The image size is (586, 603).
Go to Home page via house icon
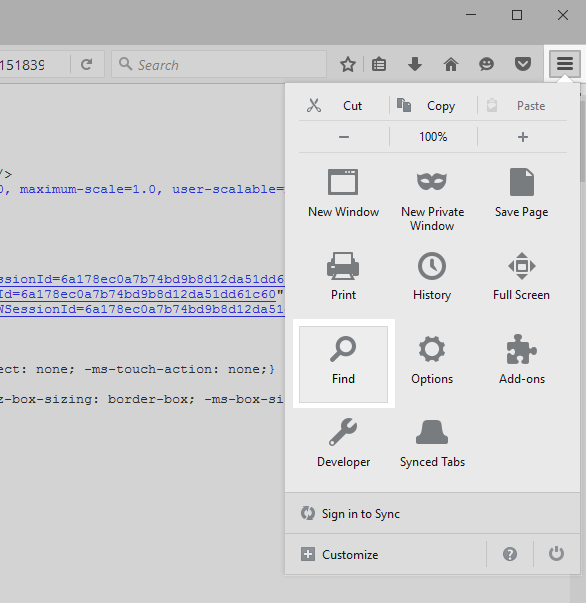[451, 64]
